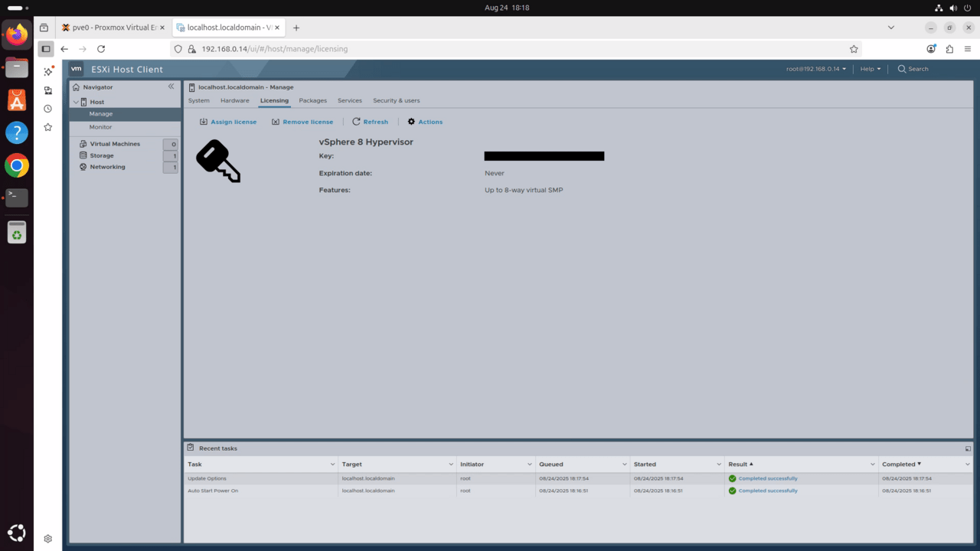This screenshot has height=551, width=980.
Task: Open Terminal from the dock
Action: coord(17,197)
